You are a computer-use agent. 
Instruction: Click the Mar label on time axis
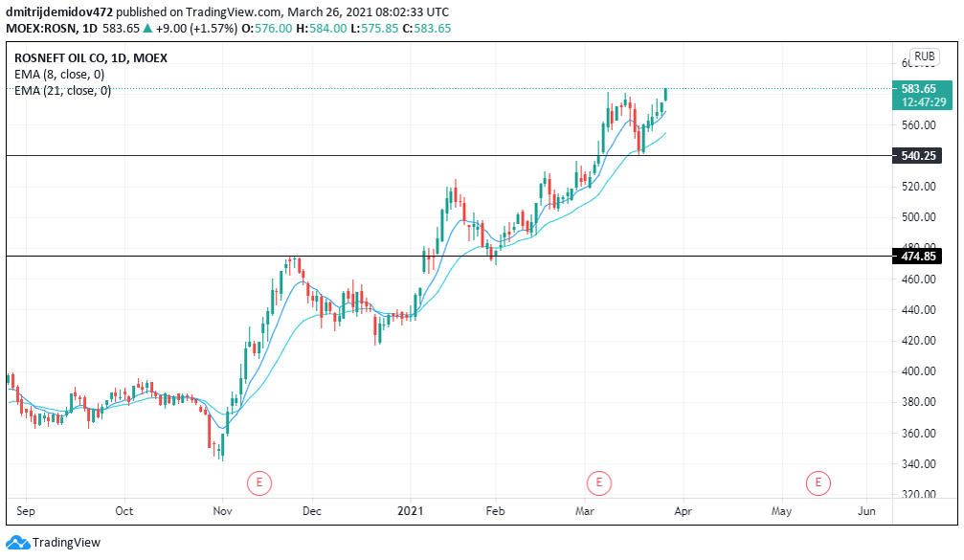pyautogui.click(x=585, y=511)
